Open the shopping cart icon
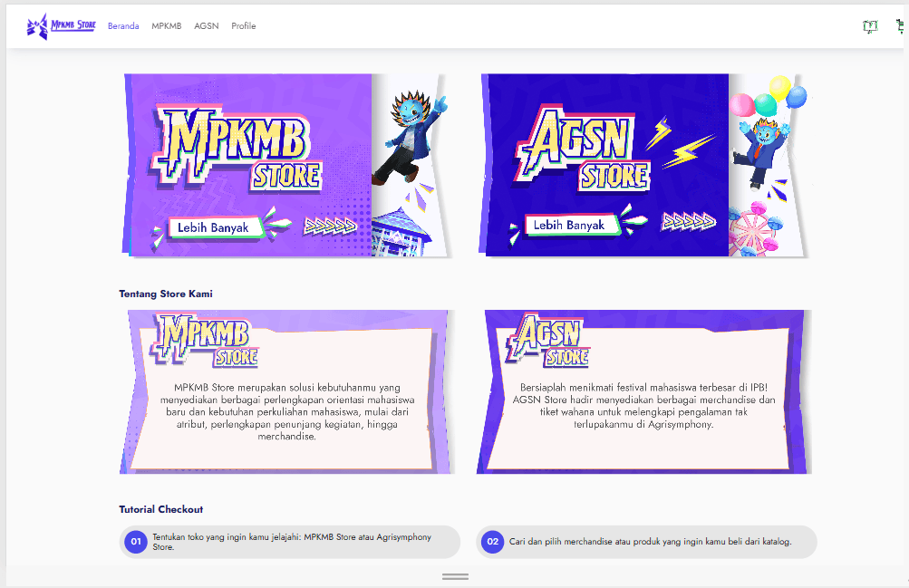 point(900,26)
